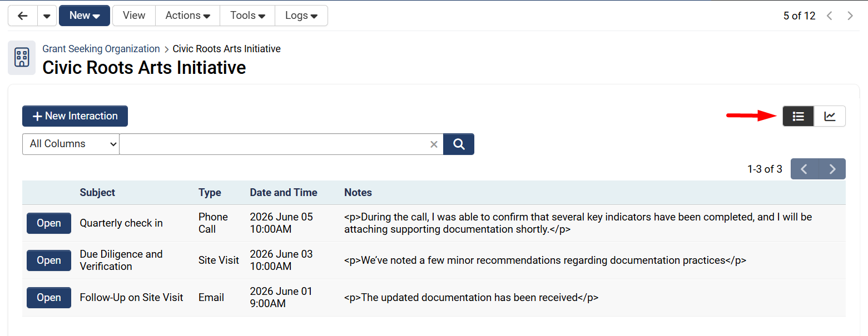Click the View toolbar button

[x=134, y=16]
